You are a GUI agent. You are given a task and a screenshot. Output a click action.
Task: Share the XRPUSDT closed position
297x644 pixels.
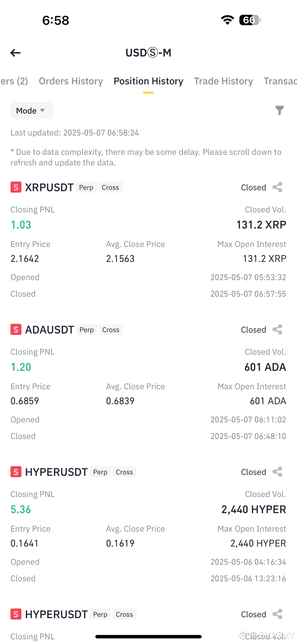(x=277, y=187)
